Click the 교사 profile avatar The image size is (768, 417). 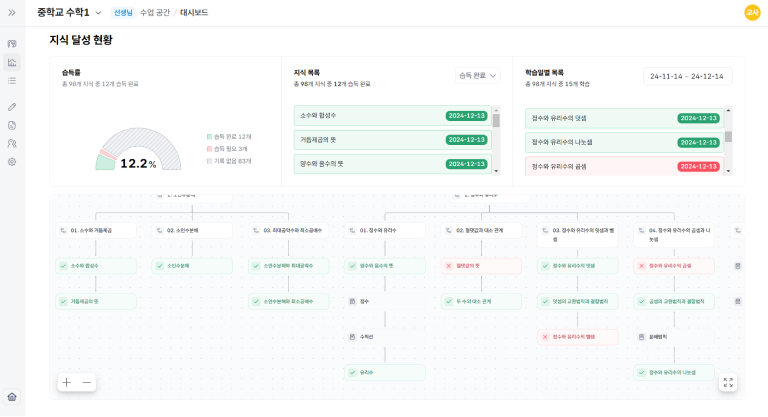pos(752,12)
